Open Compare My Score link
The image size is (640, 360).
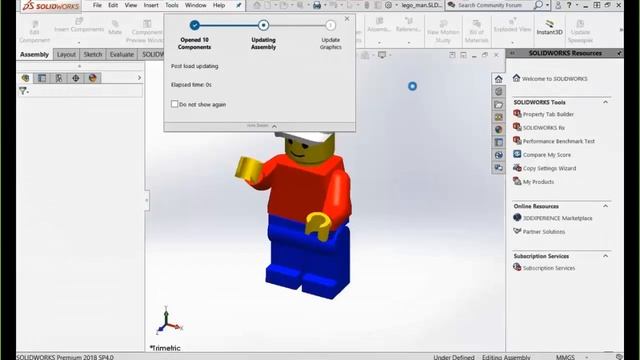[547, 155]
